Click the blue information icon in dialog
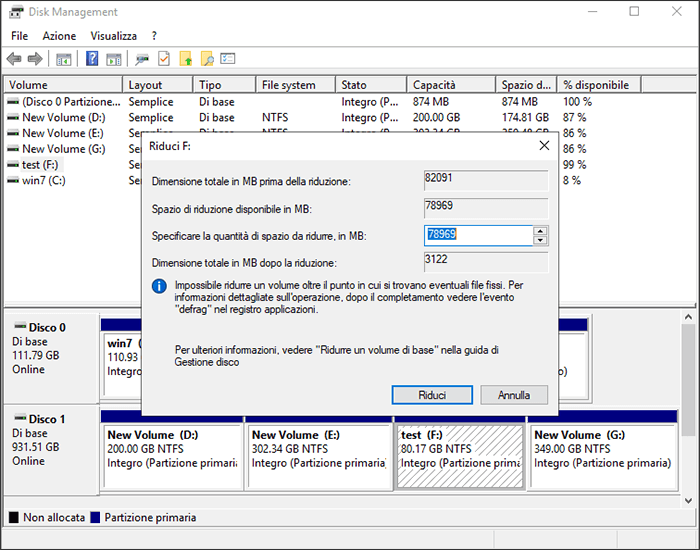Screen dimensions: 700x550 click(x=159, y=286)
